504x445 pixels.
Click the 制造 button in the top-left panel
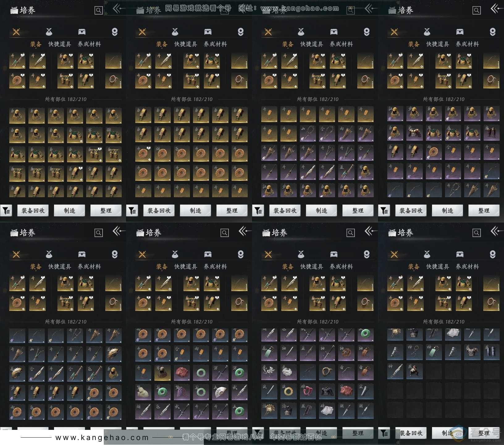[x=69, y=211]
